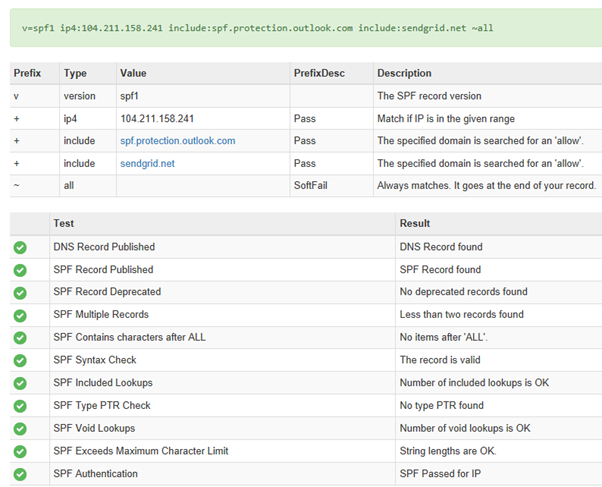This screenshot has height=487, width=602.
Task: Click the green check icon for SPF Included Lookups
Action: click(20, 383)
